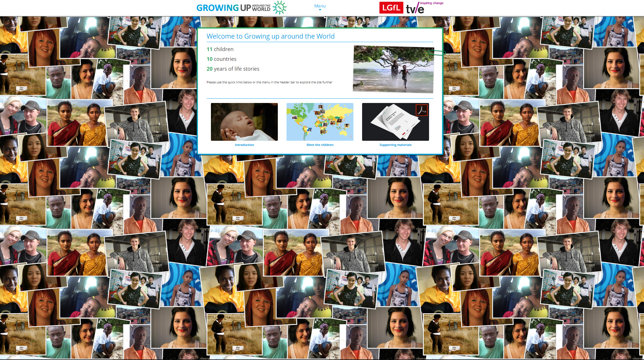Click the '20 years of life stories' text
Image resolution: width=644 pixels, height=360 pixels.
coord(233,69)
